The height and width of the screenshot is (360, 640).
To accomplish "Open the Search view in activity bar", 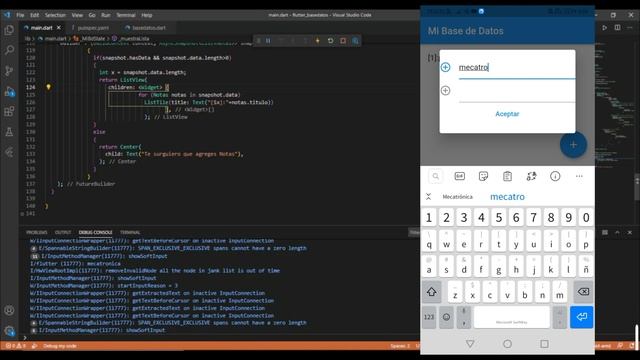I will point(9,50).
